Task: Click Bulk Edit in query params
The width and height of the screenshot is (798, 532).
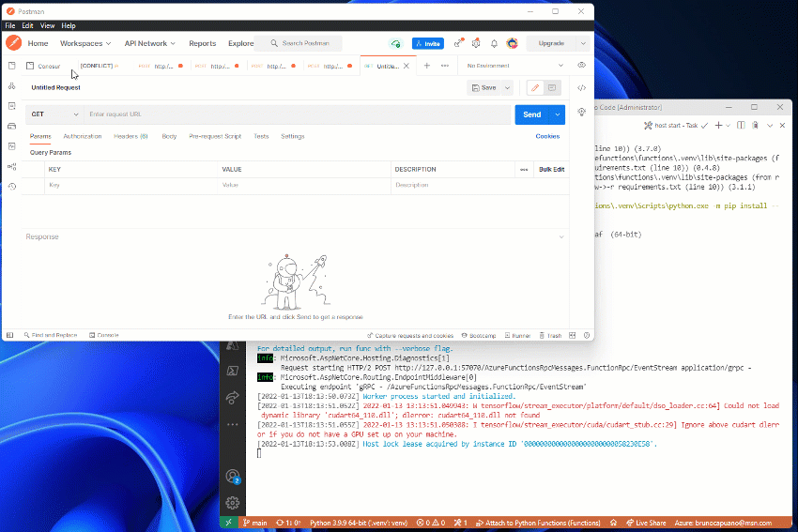Action: click(552, 170)
